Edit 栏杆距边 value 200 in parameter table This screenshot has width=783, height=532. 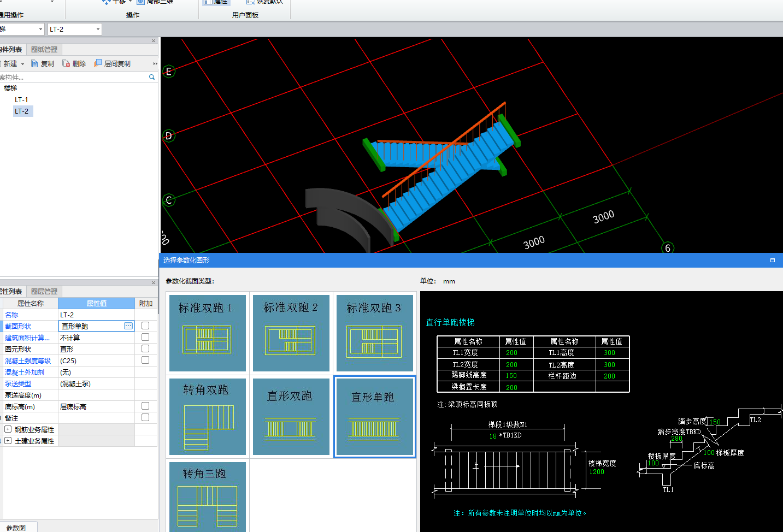coord(610,376)
